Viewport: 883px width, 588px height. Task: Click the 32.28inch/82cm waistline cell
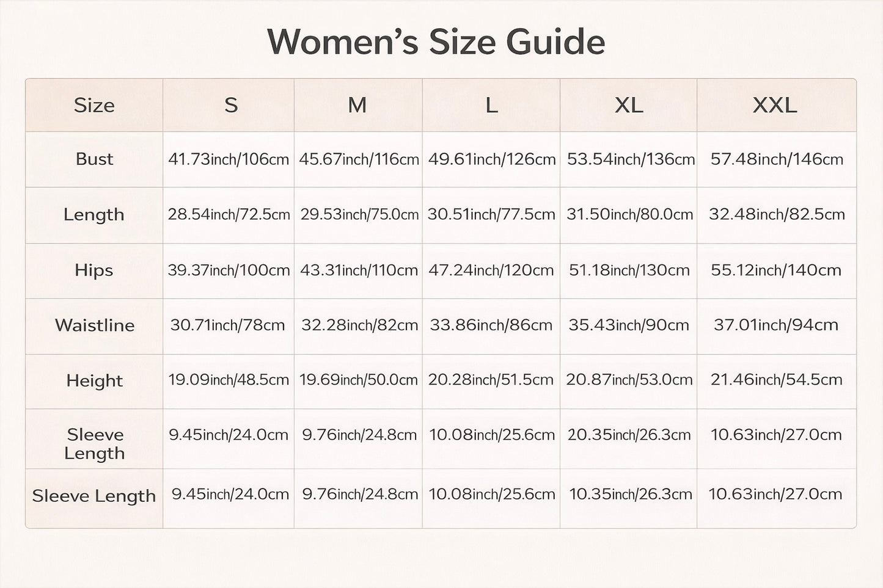pos(359,325)
